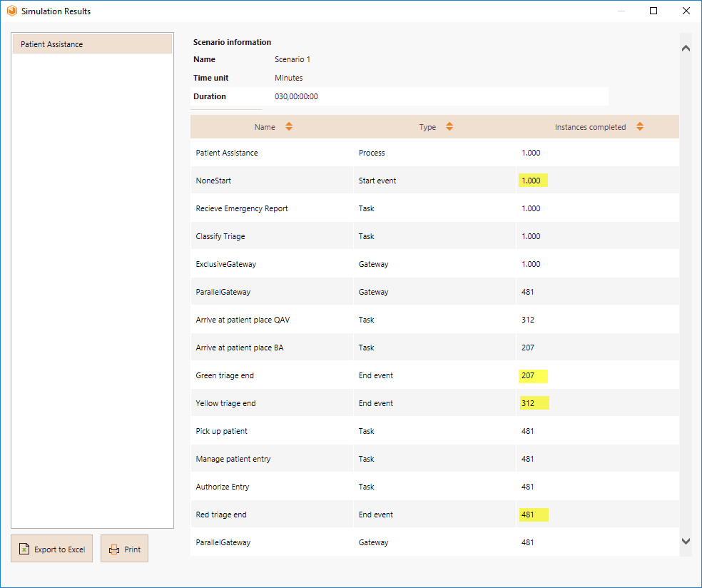Image resolution: width=702 pixels, height=588 pixels.
Task: Click highlighted 481 for Red triage end
Action: tap(534, 514)
